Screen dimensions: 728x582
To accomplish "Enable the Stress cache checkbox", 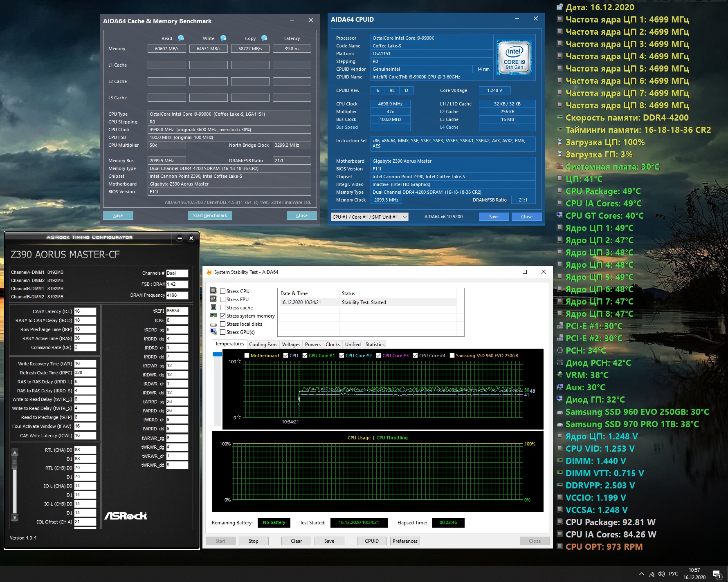I will pos(223,308).
